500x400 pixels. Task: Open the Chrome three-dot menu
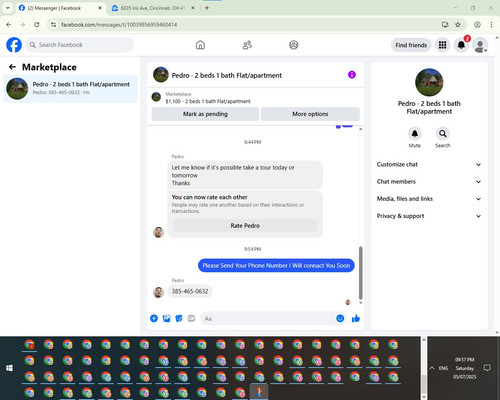pos(491,25)
